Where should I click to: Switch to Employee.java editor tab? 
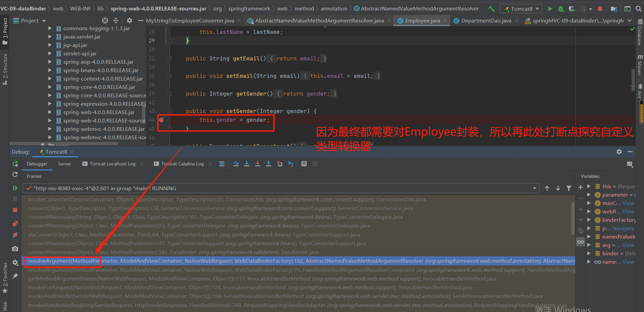click(x=423, y=21)
